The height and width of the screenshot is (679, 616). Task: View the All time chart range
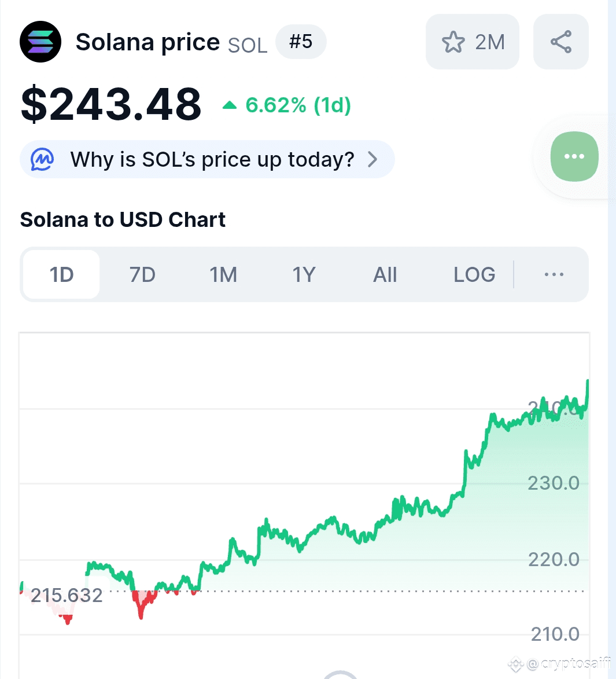[385, 274]
